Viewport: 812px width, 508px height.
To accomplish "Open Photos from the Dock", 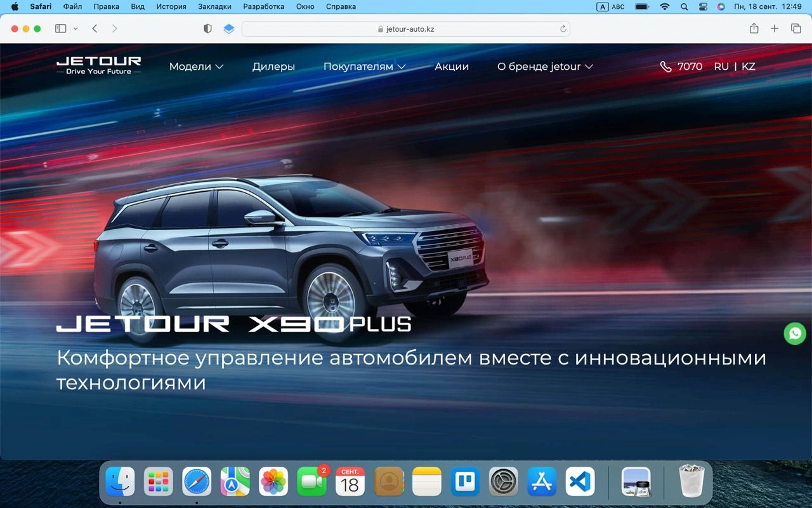I will [x=273, y=481].
